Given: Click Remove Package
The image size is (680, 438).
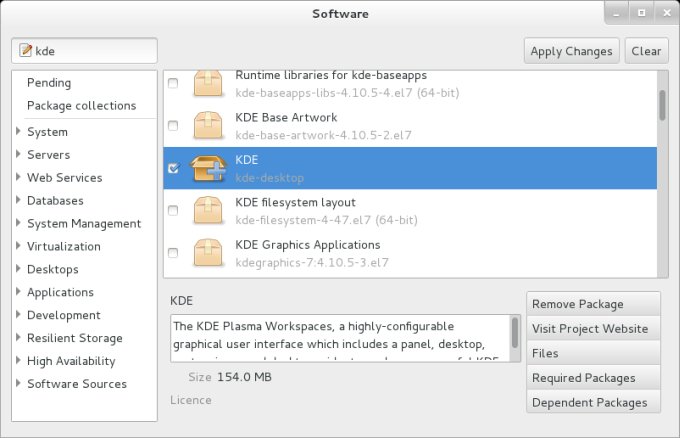Looking at the screenshot, I should click(x=593, y=304).
